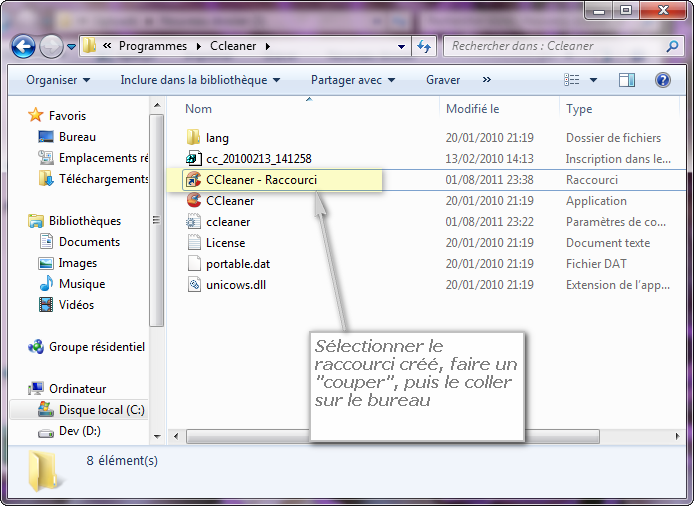
Task: Select the cc_20100213_141258 registry file
Action: click(258, 159)
